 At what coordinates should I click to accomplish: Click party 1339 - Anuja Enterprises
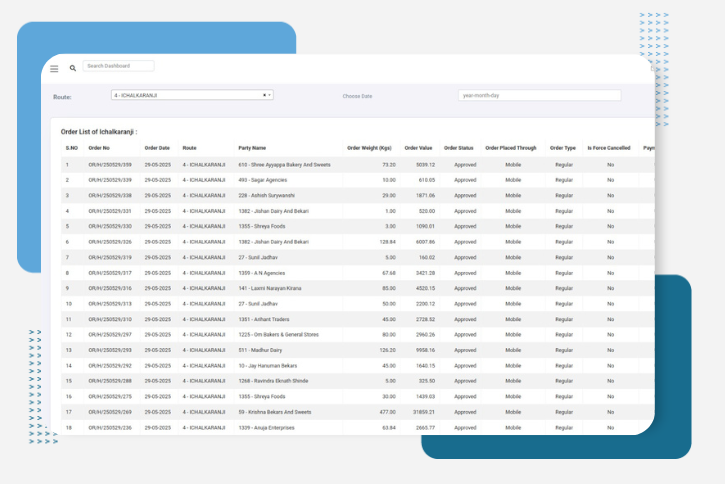tap(266, 428)
